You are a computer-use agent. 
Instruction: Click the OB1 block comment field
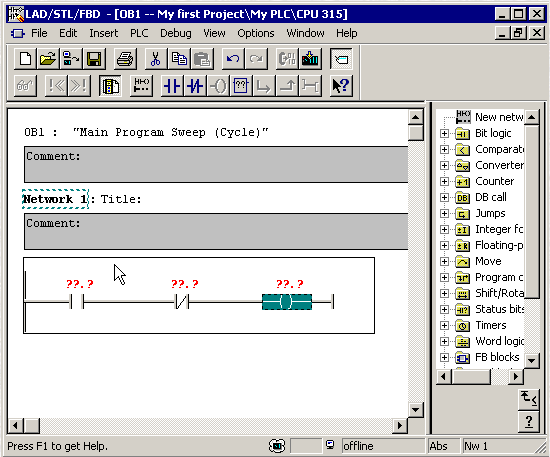(216, 164)
